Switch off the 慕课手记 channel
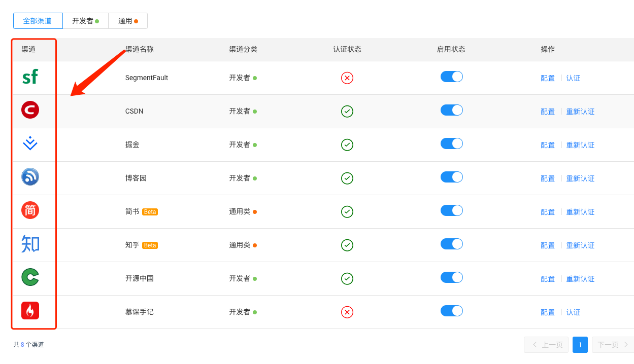634x364 pixels. click(452, 311)
